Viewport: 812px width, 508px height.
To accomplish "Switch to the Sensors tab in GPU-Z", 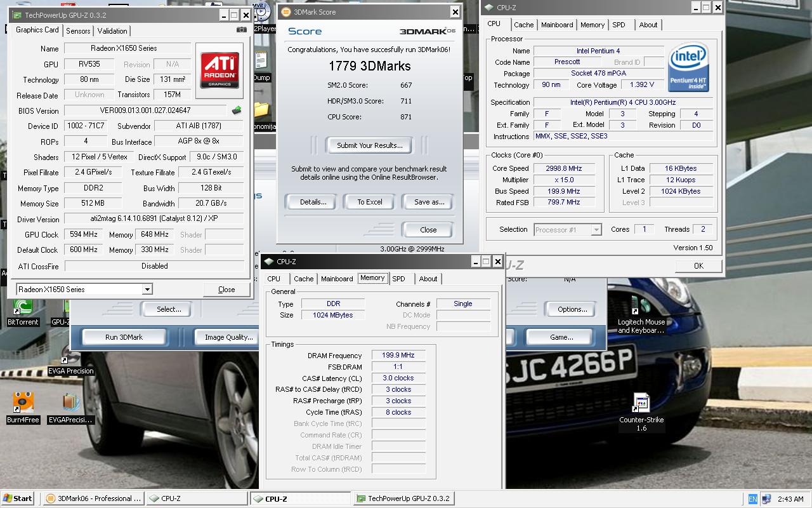I will tap(78, 30).
